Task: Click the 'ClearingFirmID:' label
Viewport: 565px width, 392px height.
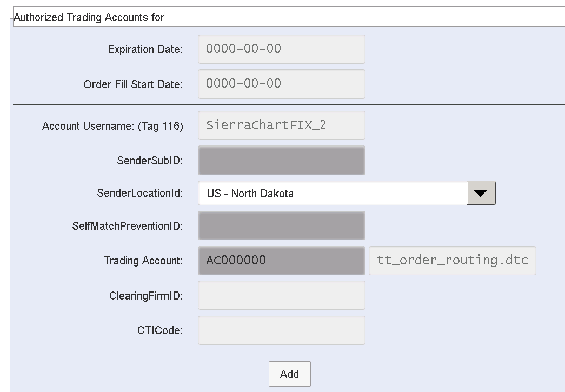Action: (146, 296)
